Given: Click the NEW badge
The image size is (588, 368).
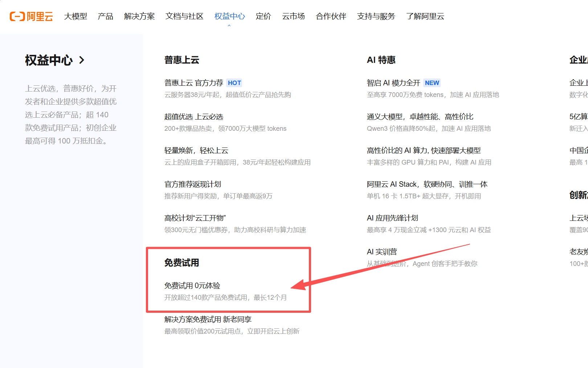Looking at the screenshot, I should pos(432,83).
